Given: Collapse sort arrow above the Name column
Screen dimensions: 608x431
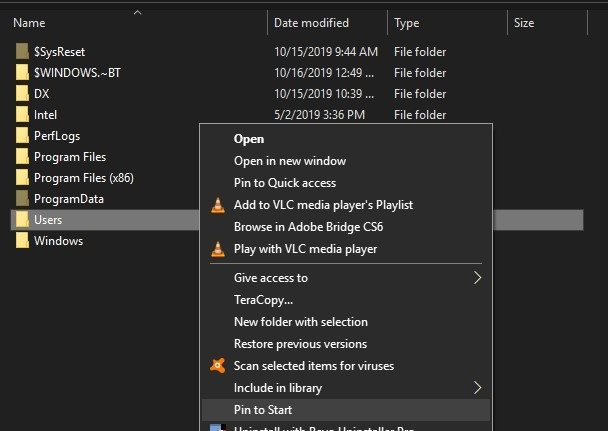Looking at the screenshot, I should click(x=136, y=12).
